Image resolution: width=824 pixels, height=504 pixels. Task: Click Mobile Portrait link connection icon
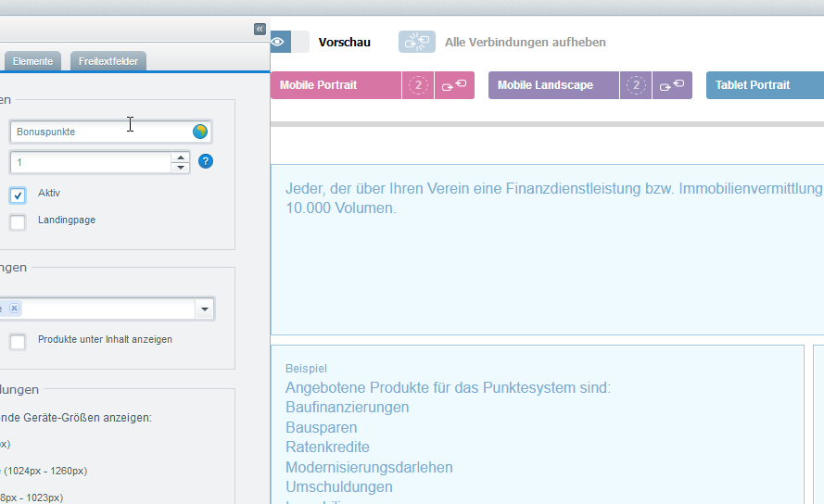point(454,85)
